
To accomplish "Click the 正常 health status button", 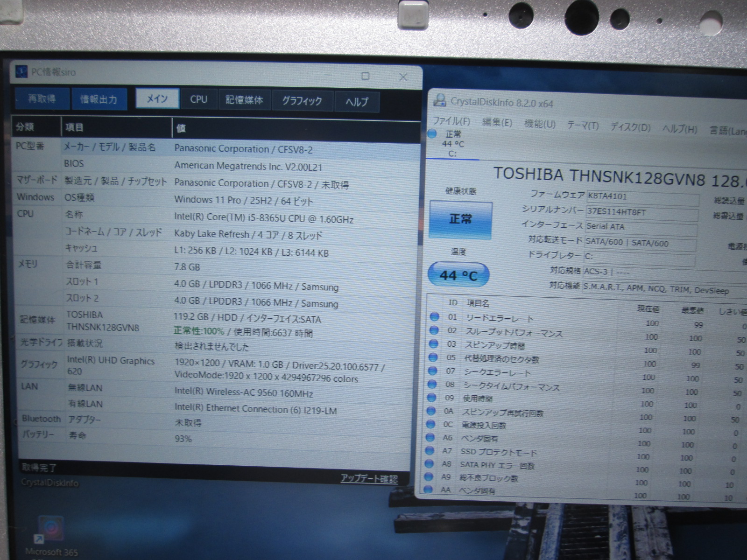I will click(460, 220).
